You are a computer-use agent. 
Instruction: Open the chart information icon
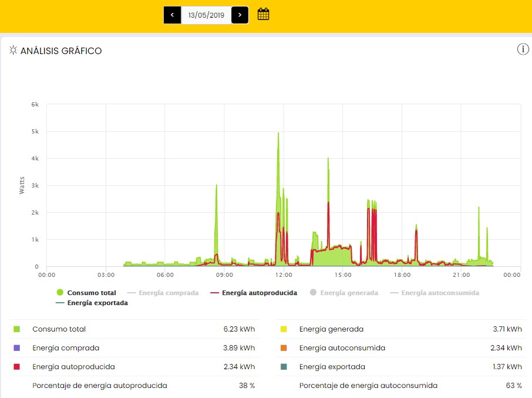tap(523, 49)
